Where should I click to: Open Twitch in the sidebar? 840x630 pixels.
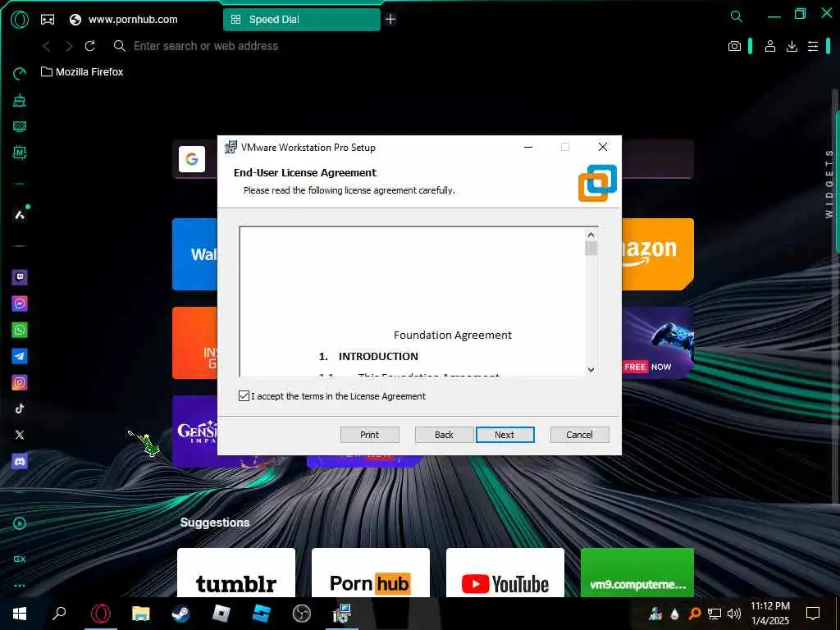coord(20,277)
